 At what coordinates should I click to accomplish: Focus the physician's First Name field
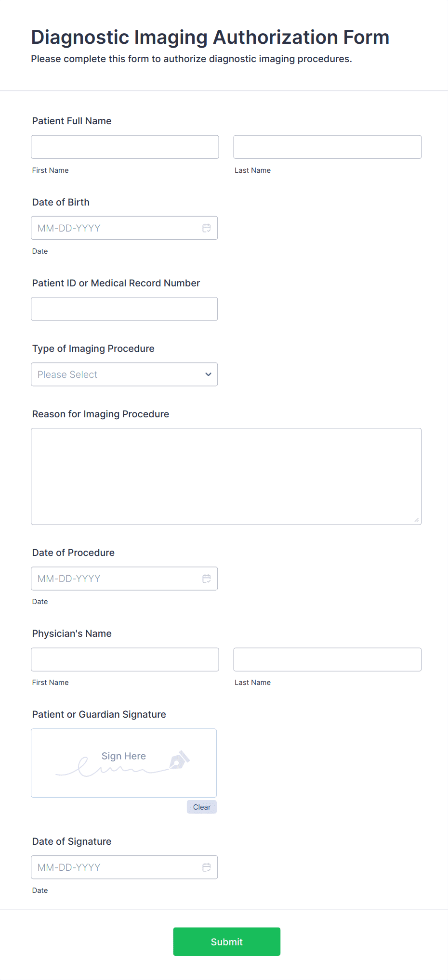[x=124, y=659]
